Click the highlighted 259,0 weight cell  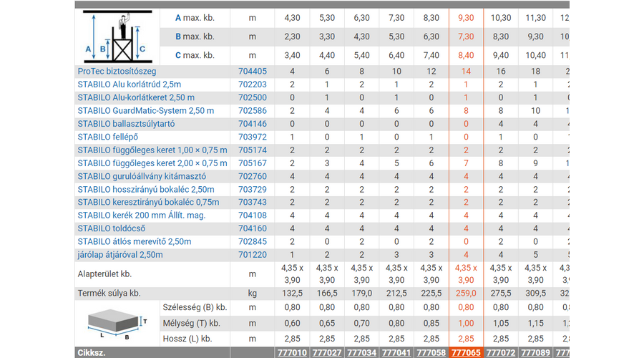click(466, 293)
